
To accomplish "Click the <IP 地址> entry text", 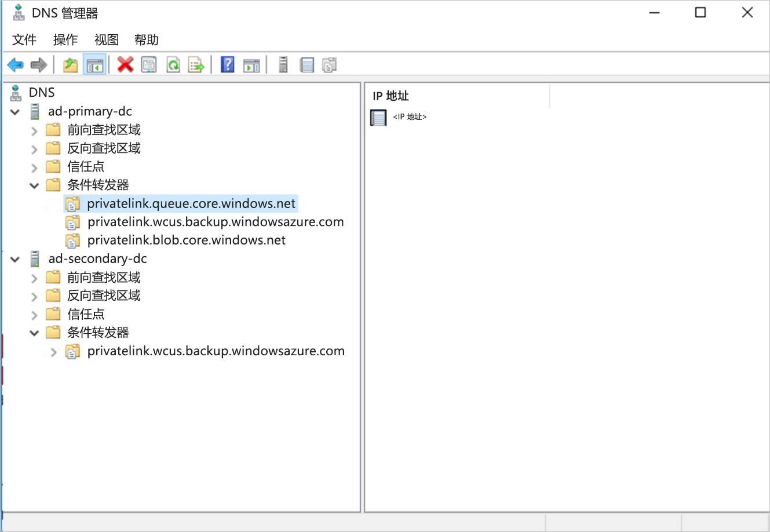I will point(410,117).
